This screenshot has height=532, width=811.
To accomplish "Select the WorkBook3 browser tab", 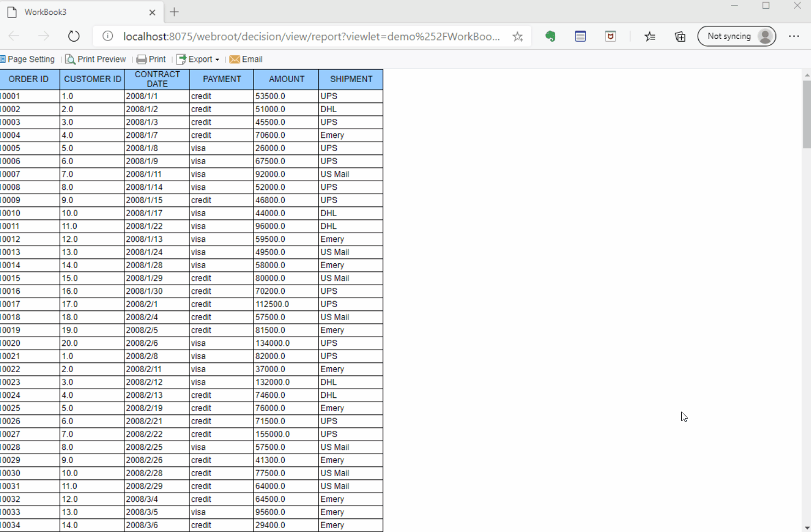I will coord(77,11).
